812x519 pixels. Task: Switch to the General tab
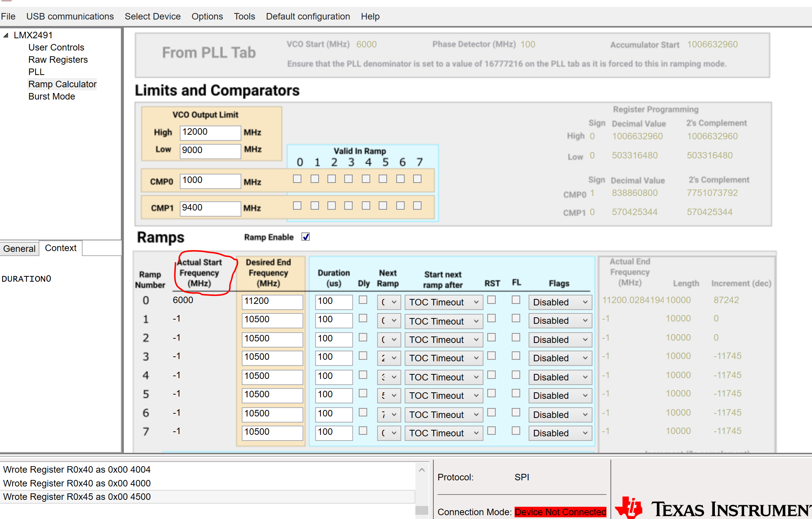(x=19, y=248)
